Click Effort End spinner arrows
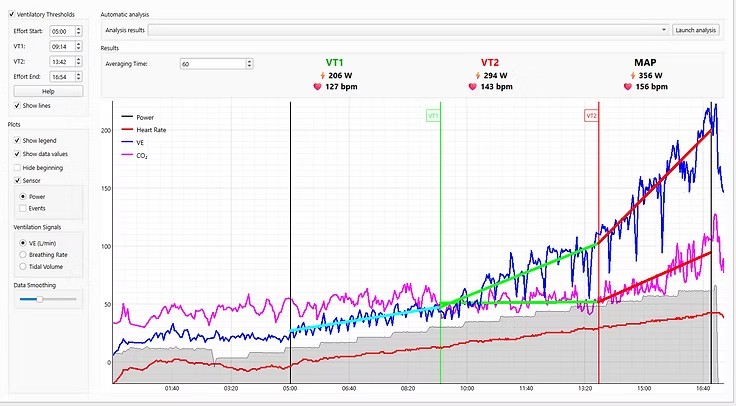This screenshot has width=736, height=406. tap(79, 77)
